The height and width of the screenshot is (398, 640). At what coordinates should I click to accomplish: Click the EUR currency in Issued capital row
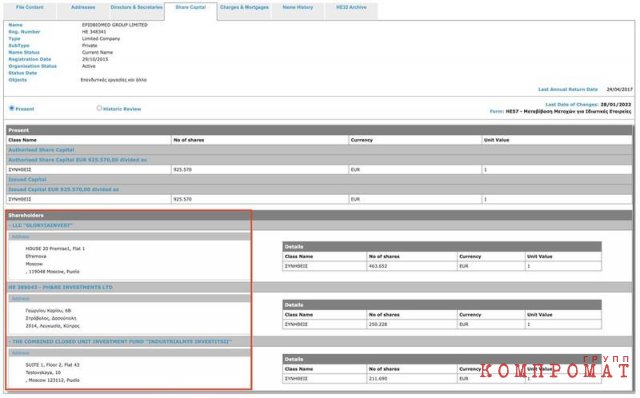[x=355, y=200]
